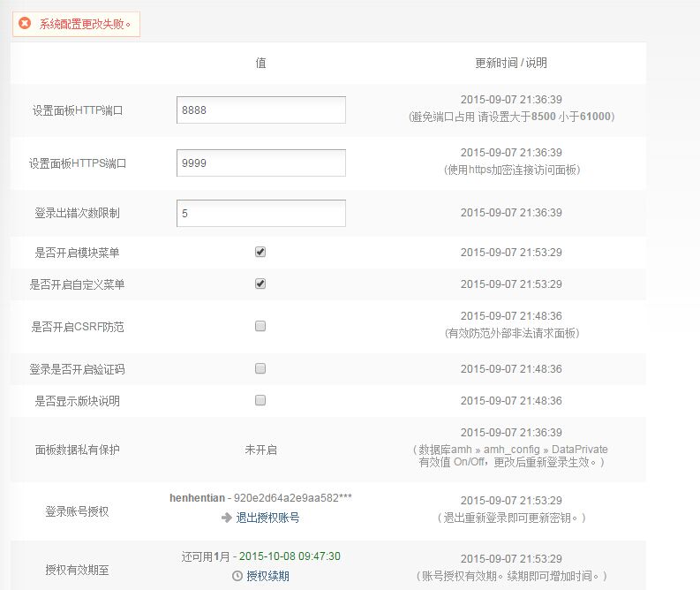Image resolution: width=700 pixels, height=590 pixels.
Task: Click the henhentian account name text
Action: click(198, 498)
